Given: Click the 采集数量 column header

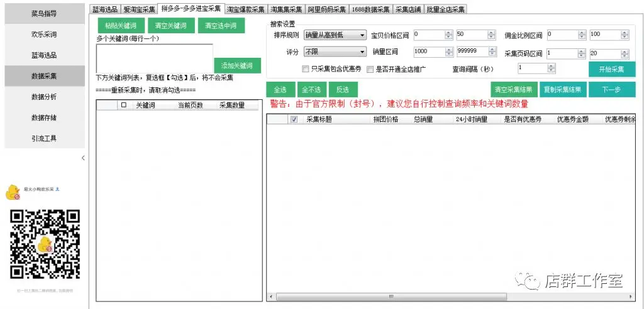Looking at the screenshot, I should pyautogui.click(x=232, y=105).
